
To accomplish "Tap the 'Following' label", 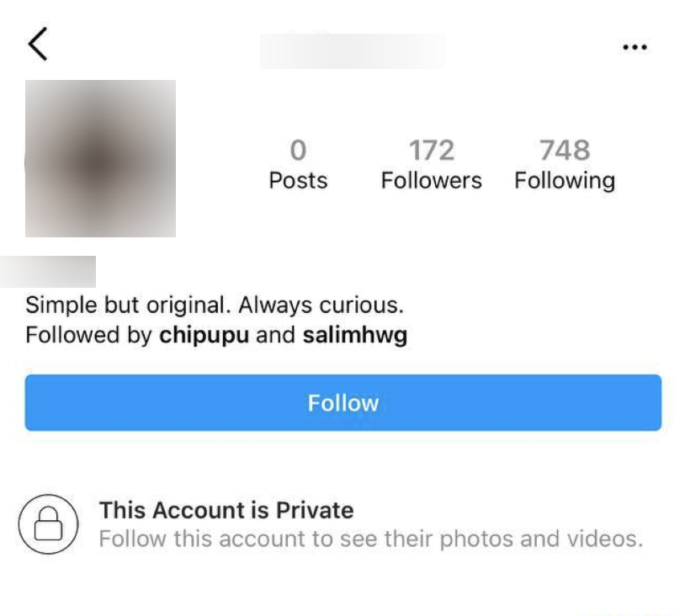I will click(565, 181).
